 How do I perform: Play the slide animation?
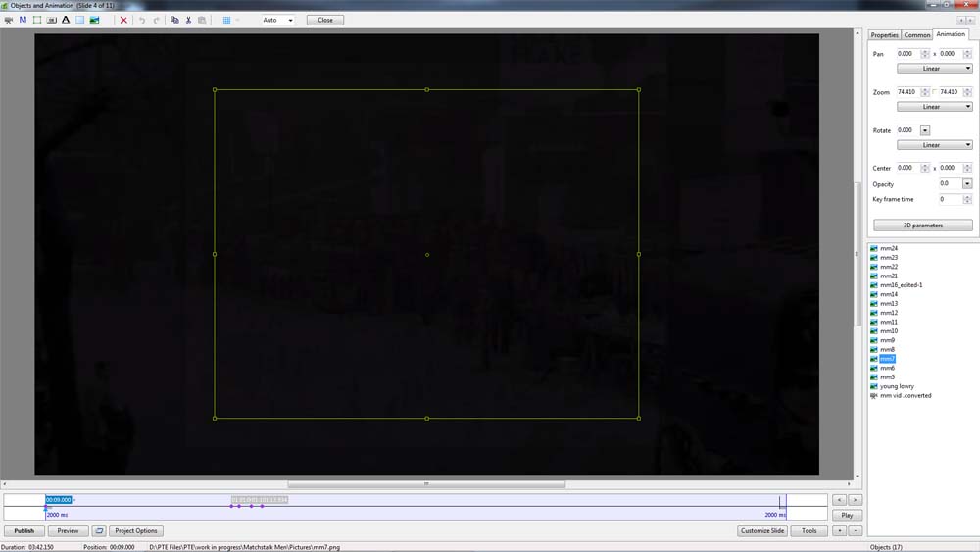[x=847, y=515]
